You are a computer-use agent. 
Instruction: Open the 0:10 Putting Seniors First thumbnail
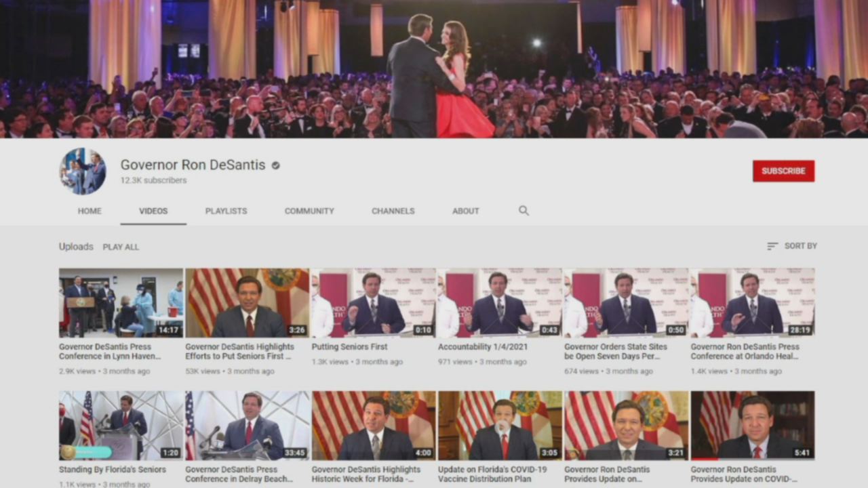374,303
